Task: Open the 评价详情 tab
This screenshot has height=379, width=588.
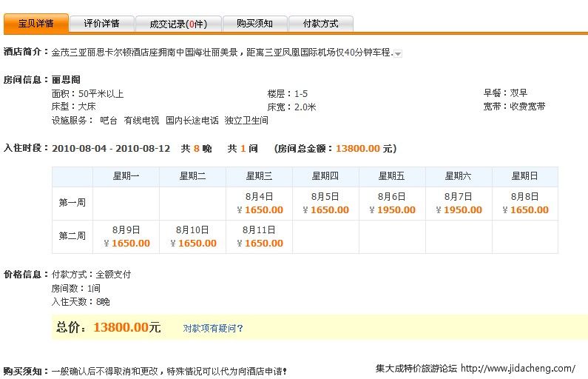Action: coord(102,24)
